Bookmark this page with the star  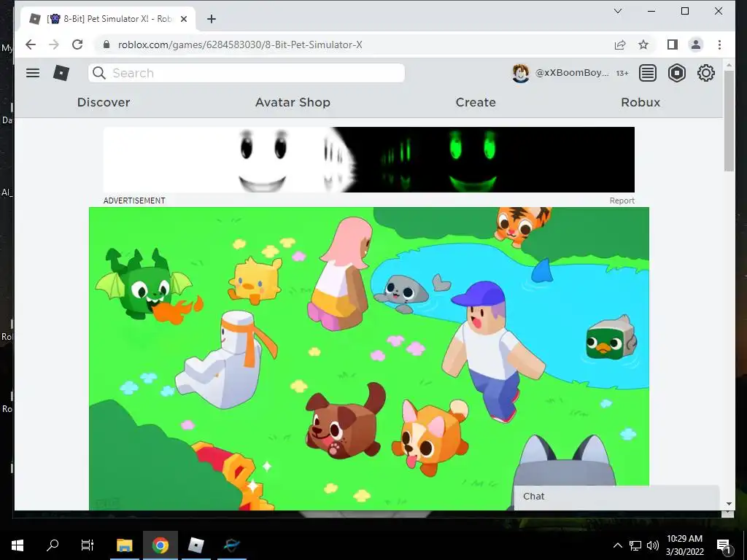(x=643, y=44)
